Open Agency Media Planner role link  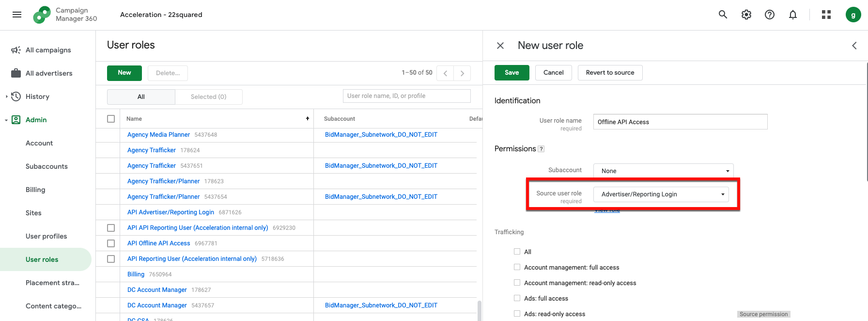158,135
